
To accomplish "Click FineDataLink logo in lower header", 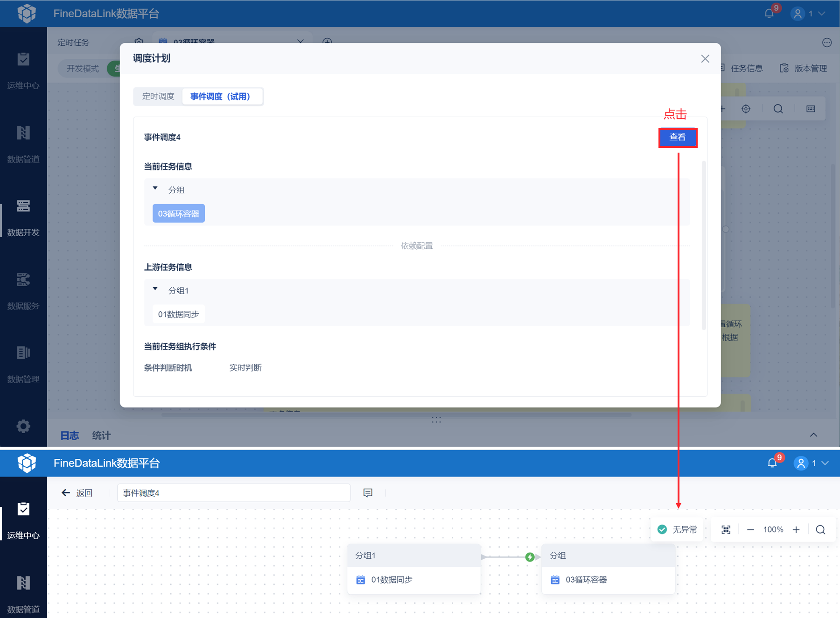I will click(x=27, y=463).
